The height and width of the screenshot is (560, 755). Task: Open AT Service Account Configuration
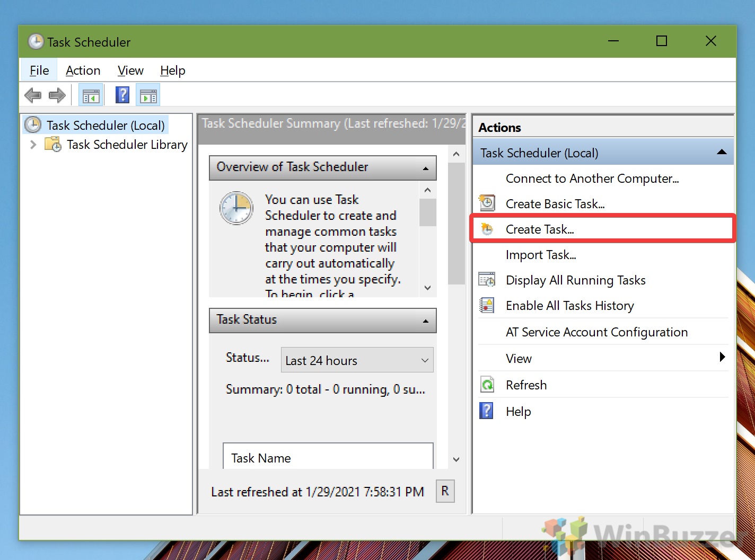[x=596, y=332]
